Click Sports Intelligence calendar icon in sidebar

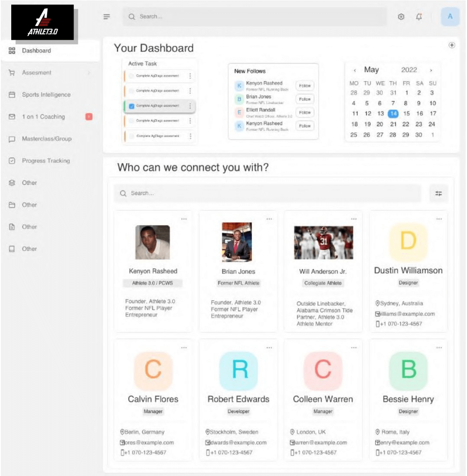coord(12,95)
